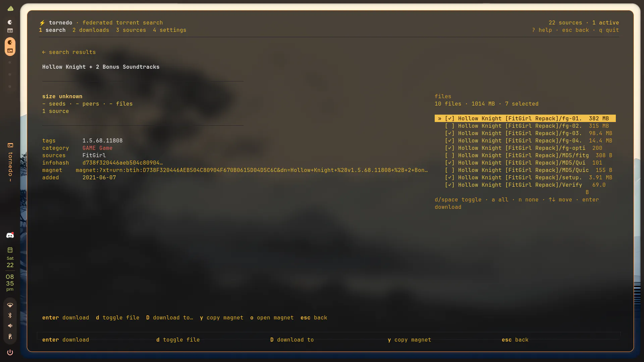Switch to empty workspace 5 dot
This screenshot has width=644, height=362.
10,86
